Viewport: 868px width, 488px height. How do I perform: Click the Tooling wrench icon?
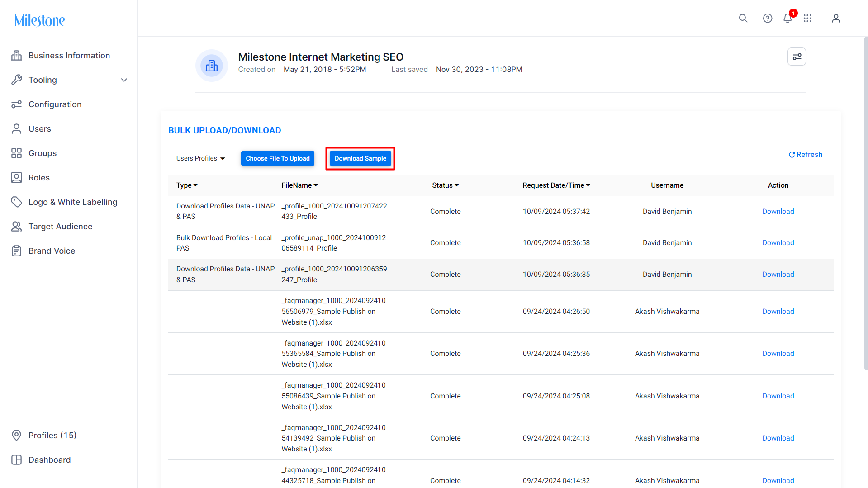click(17, 80)
